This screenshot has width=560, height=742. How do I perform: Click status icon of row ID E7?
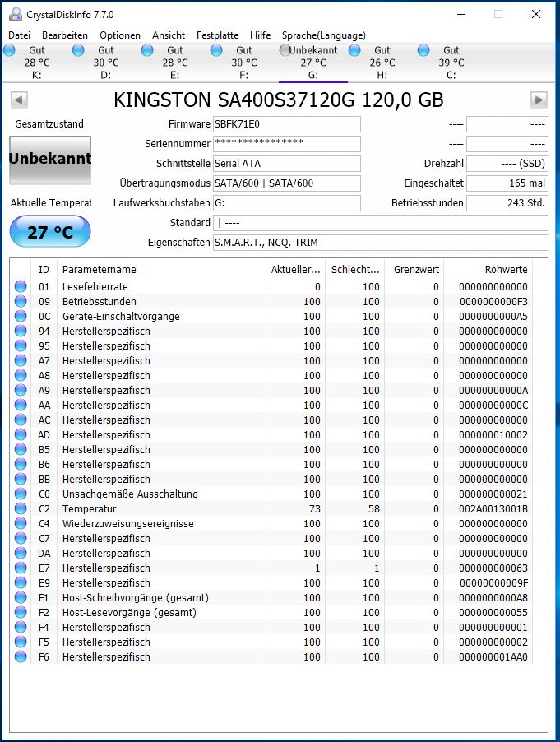click(21, 568)
